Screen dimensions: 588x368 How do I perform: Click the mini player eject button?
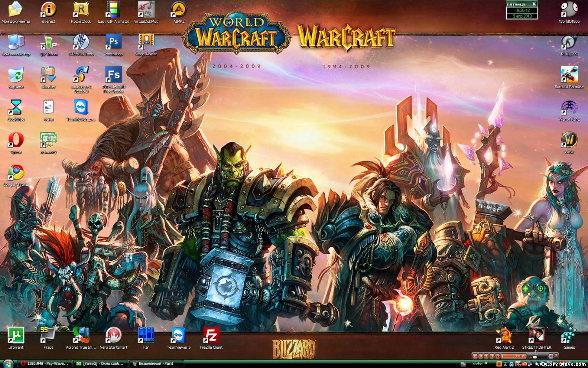click(551, 356)
